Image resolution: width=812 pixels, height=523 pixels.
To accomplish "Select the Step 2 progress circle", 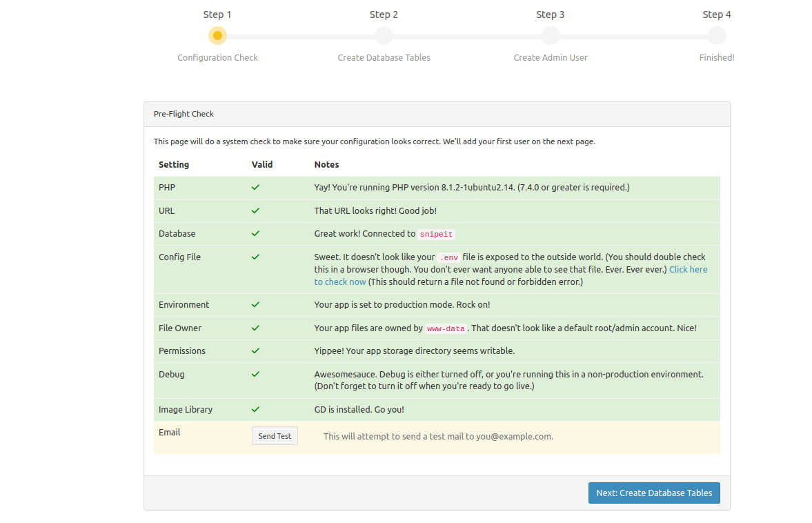I will click(384, 35).
